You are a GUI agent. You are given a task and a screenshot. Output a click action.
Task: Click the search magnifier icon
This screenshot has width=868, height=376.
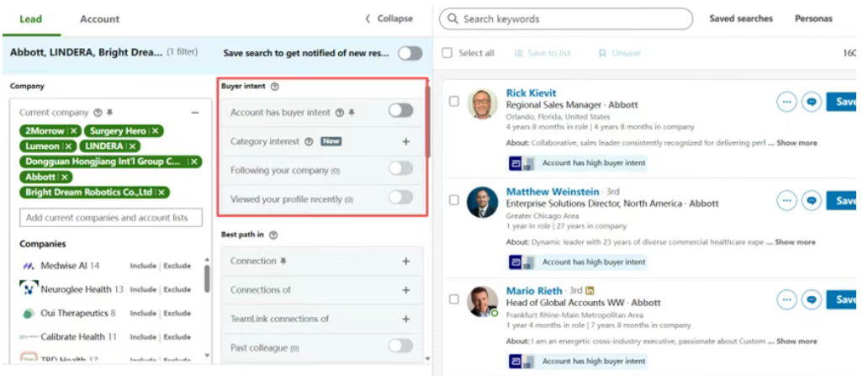[x=453, y=19]
